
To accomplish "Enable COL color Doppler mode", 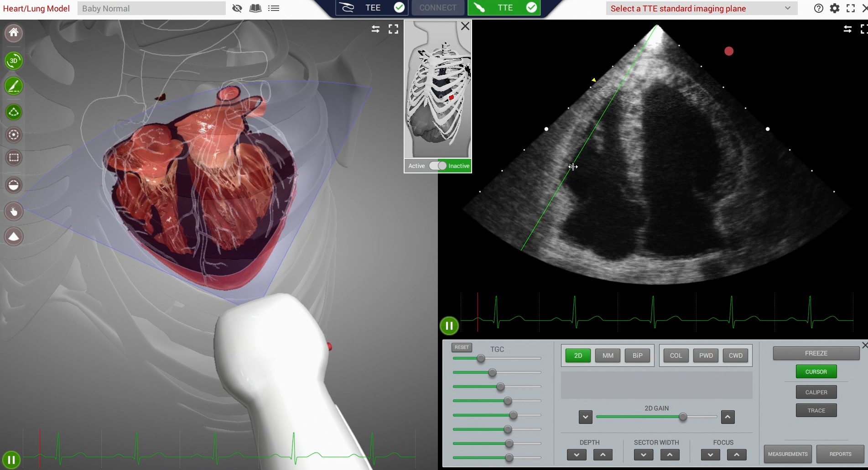I will (676, 355).
